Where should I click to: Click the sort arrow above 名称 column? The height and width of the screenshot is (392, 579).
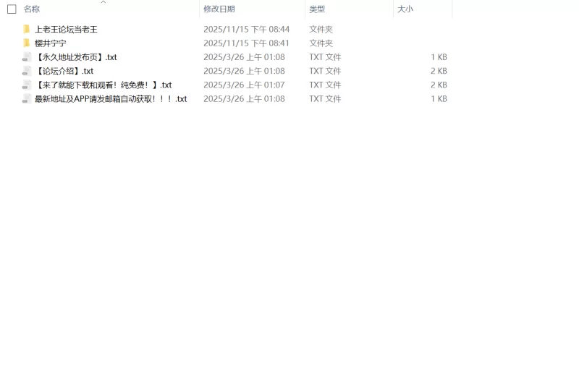pyautogui.click(x=103, y=2)
